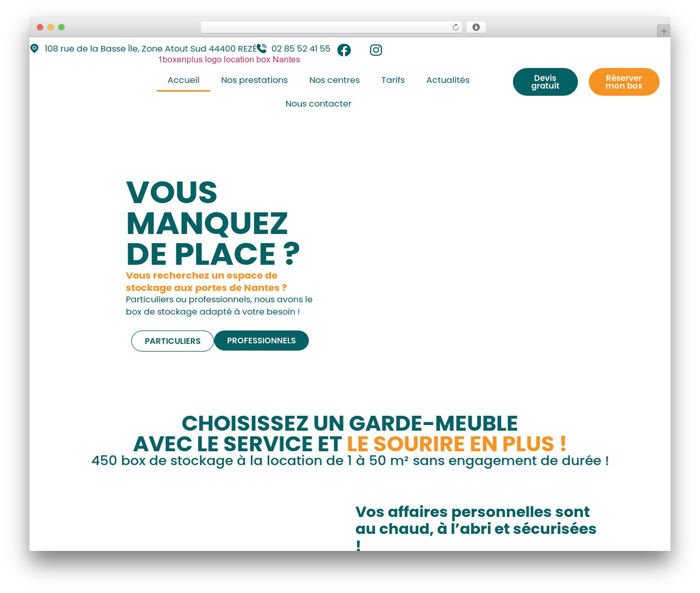
Task: Click the VOUS MANQUEZ DE PLACE heading
Action: pyautogui.click(x=213, y=223)
